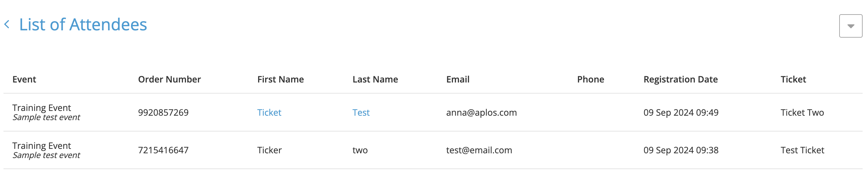Select order number 7215416647
This screenshot has width=868, height=177.
point(163,150)
